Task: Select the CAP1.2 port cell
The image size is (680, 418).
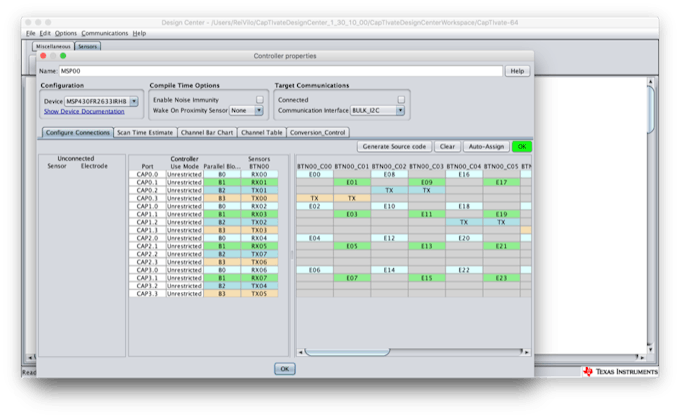Action: (147, 222)
